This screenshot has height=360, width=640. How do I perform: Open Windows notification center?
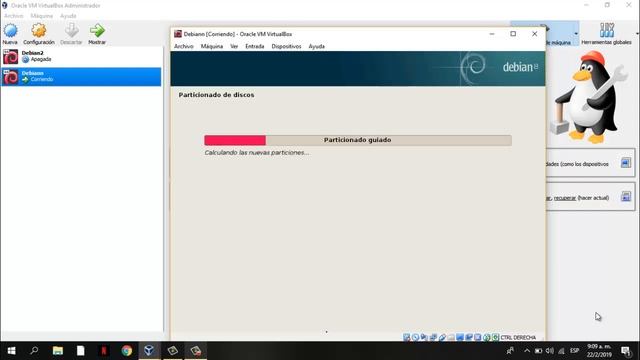626,351
